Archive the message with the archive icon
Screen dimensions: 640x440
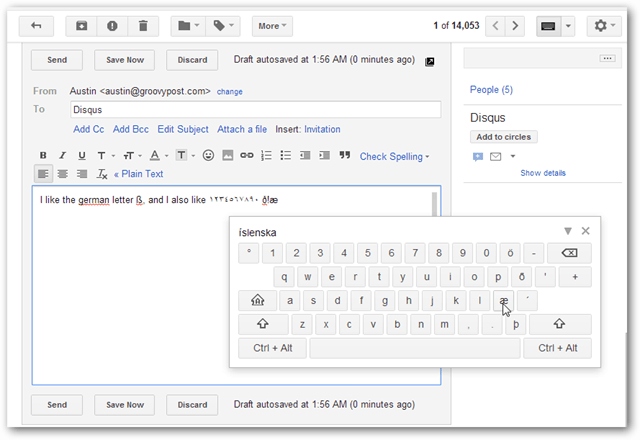(81, 26)
